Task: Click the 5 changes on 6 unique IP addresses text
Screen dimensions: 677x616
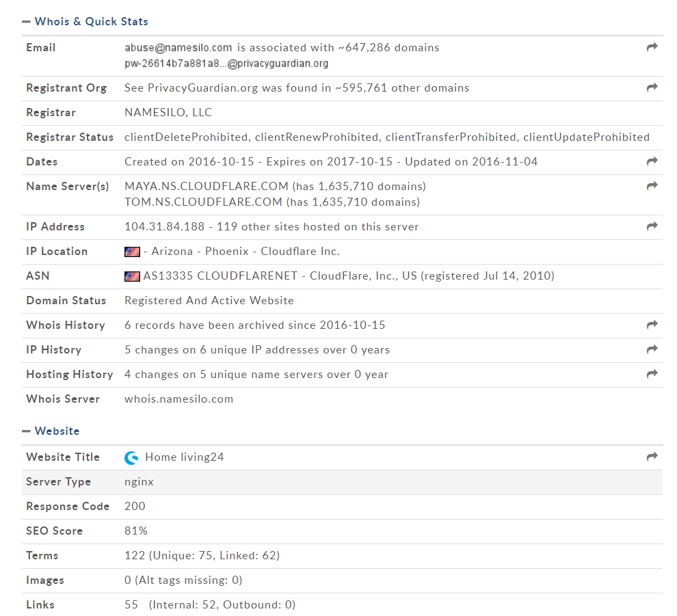Action: coord(257,349)
